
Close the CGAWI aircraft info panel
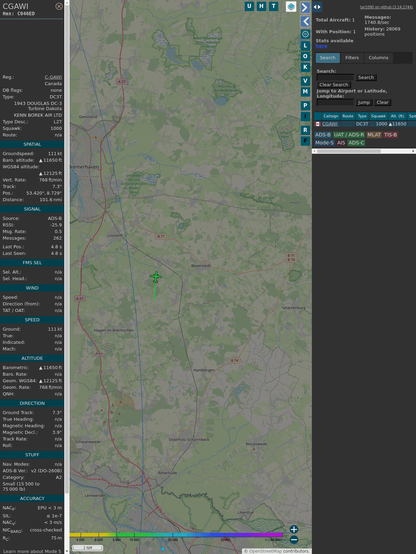59,6
